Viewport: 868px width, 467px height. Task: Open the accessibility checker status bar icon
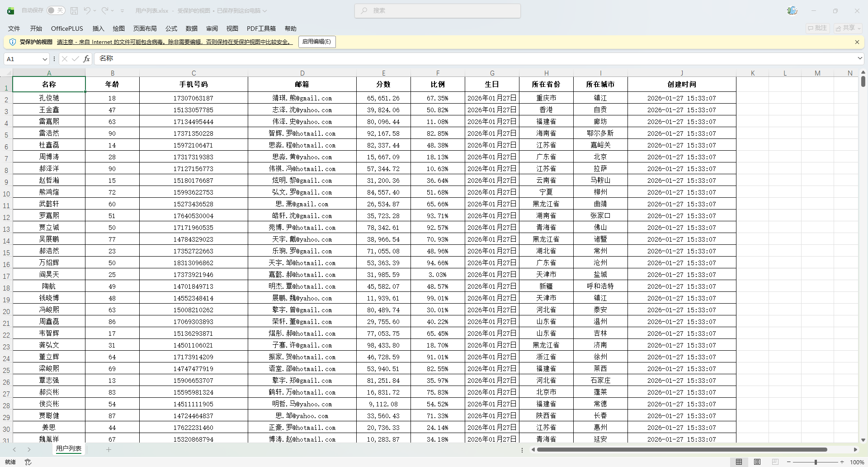[x=28, y=462]
